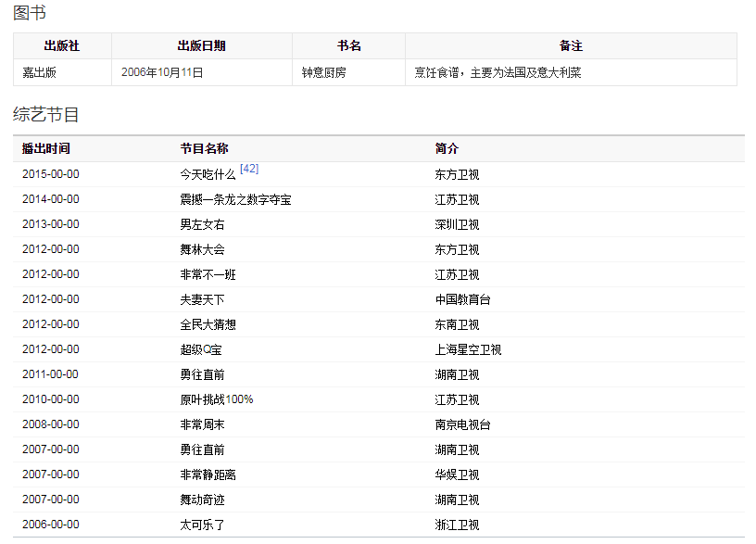Click the 2006年10月11日 publication date

coord(162,72)
